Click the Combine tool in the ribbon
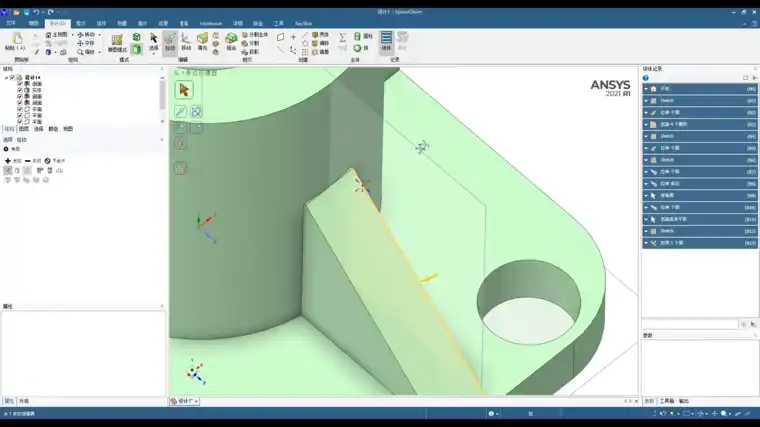Viewport: 760px width, 427px height. 231,41
